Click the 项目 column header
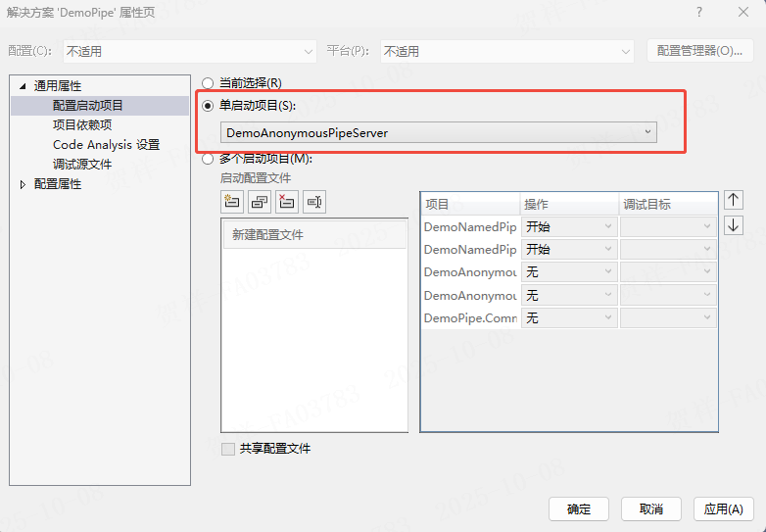Image resolution: width=766 pixels, height=532 pixels. click(x=470, y=204)
